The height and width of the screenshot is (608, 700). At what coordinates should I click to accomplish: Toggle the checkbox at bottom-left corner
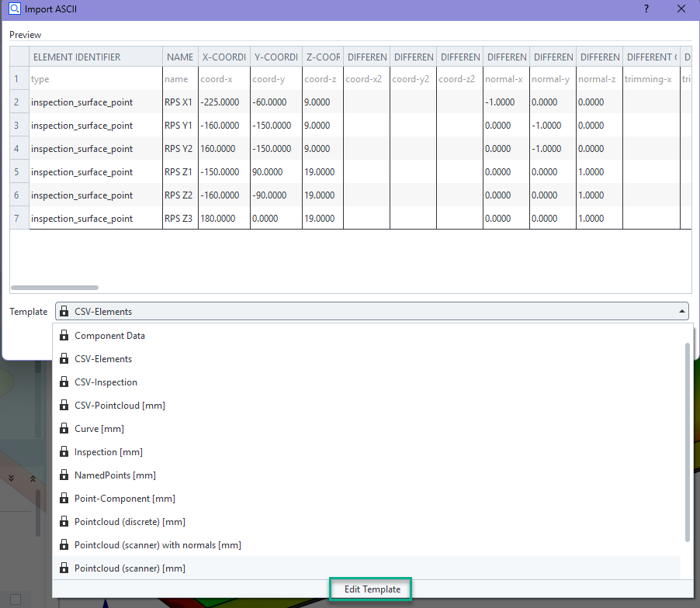16,598
